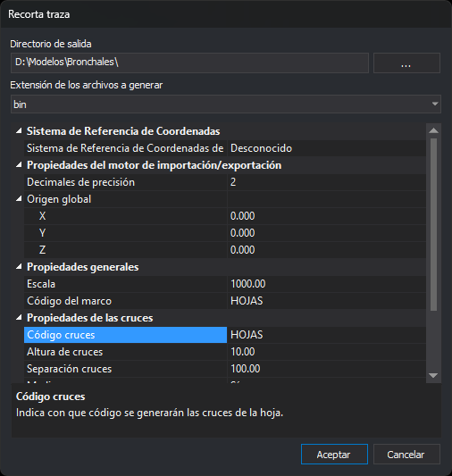
Task: Select the Desconocido coordinate system value
Action: 326,148
